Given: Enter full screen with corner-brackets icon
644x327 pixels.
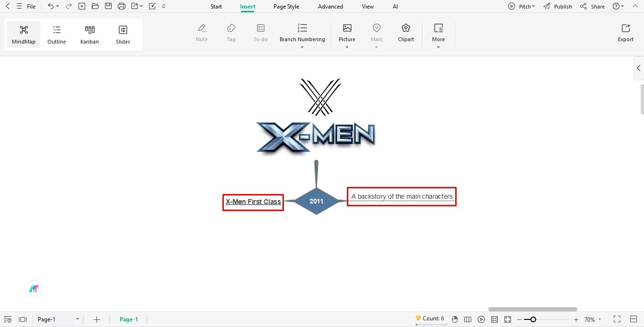Looking at the screenshot, I should point(617,319).
